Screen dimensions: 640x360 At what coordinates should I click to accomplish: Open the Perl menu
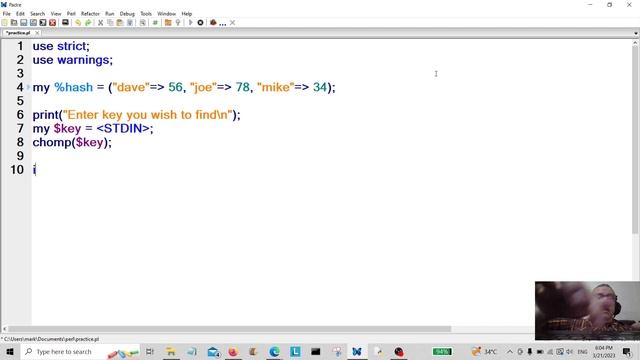click(71, 13)
